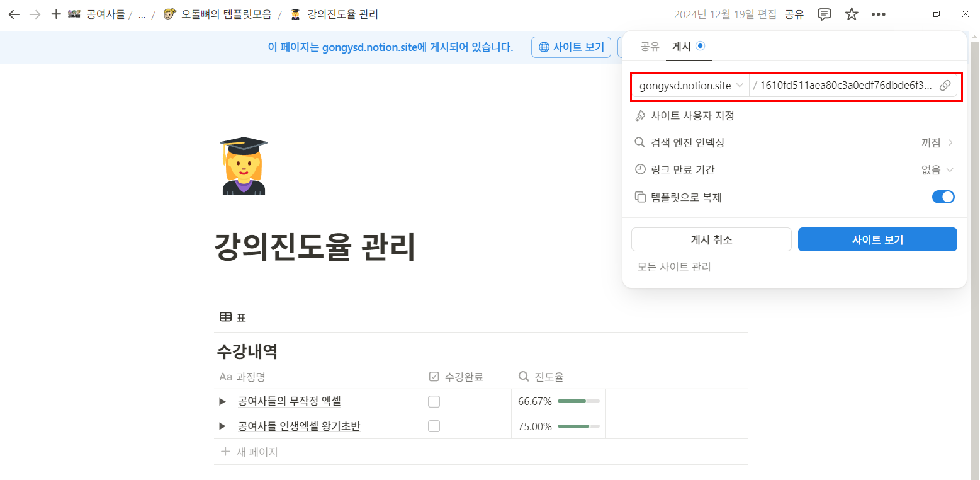Disable the 템플릿으로 복제 toggle

pos(943,197)
